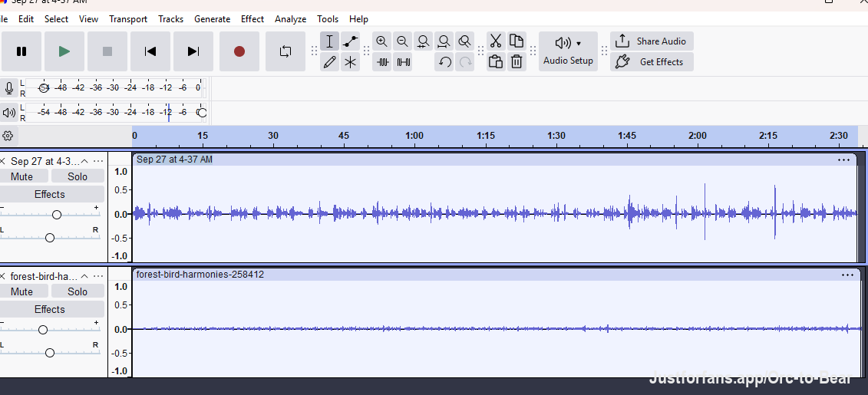The image size is (868, 395).
Task: Click the Delete trash can icon
Action: (x=517, y=62)
